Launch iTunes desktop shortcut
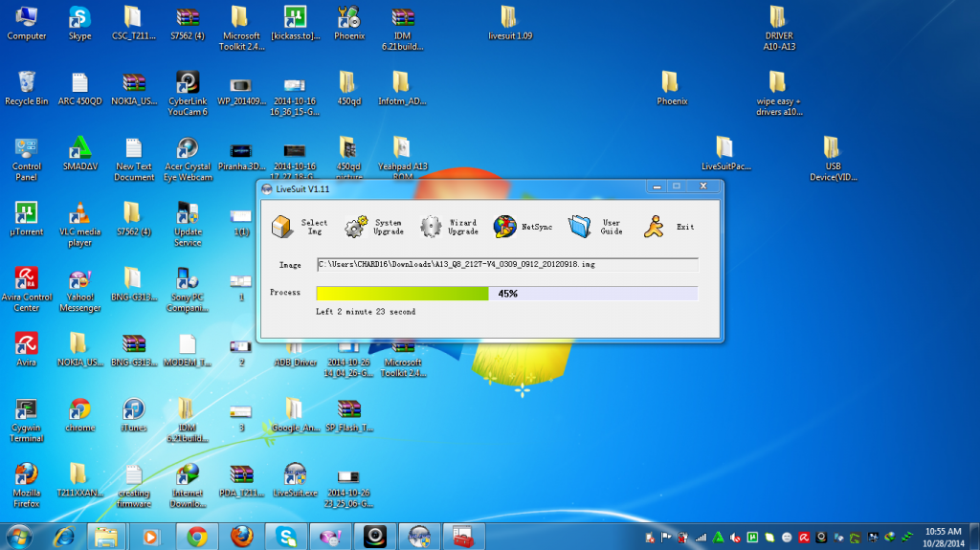Image resolution: width=980 pixels, height=550 pixels. click(x=134, y=414)
